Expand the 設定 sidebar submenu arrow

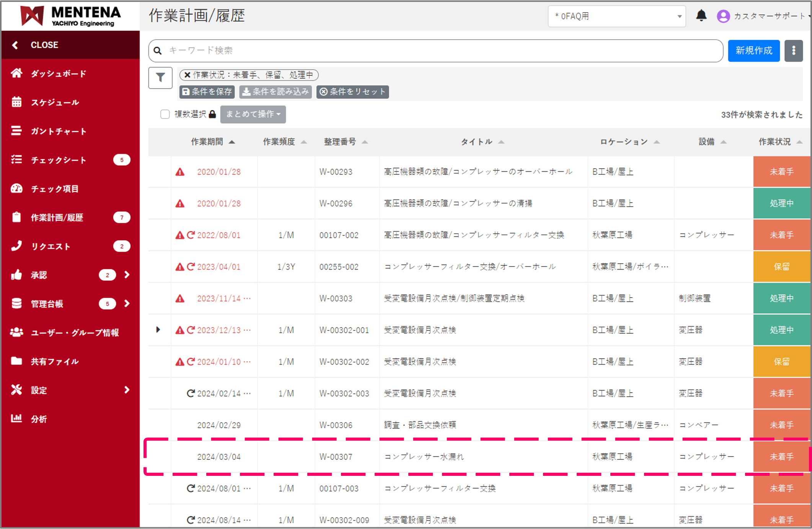[x=127, y=390]
